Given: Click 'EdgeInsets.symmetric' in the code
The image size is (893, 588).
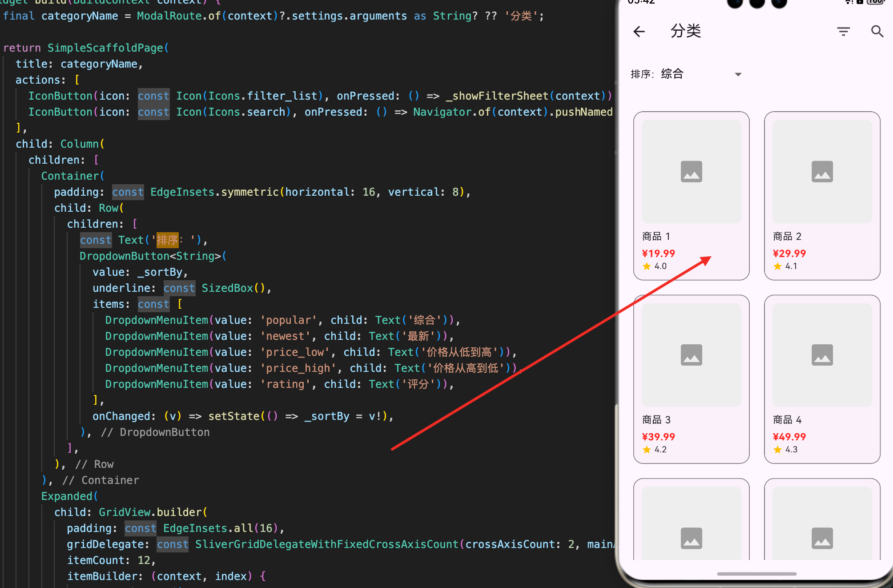Looking at the screenshot, I should tap(214, 192).
